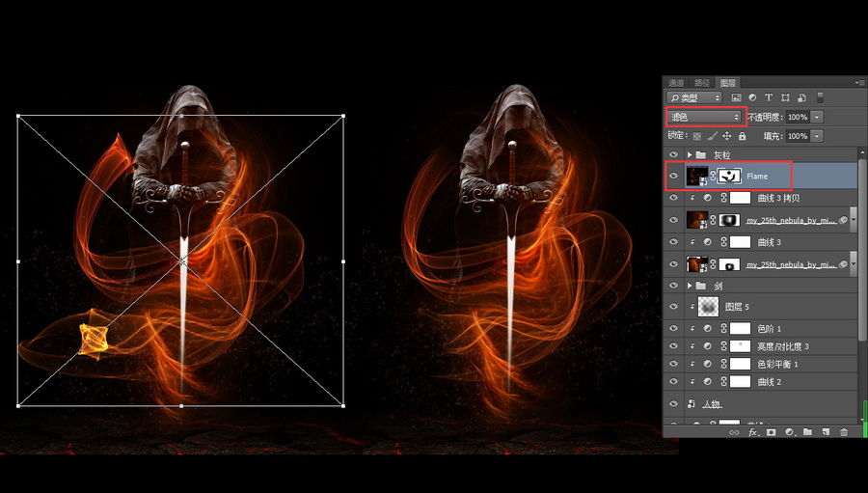Add layer mask from bottom bar

[771, 432]
